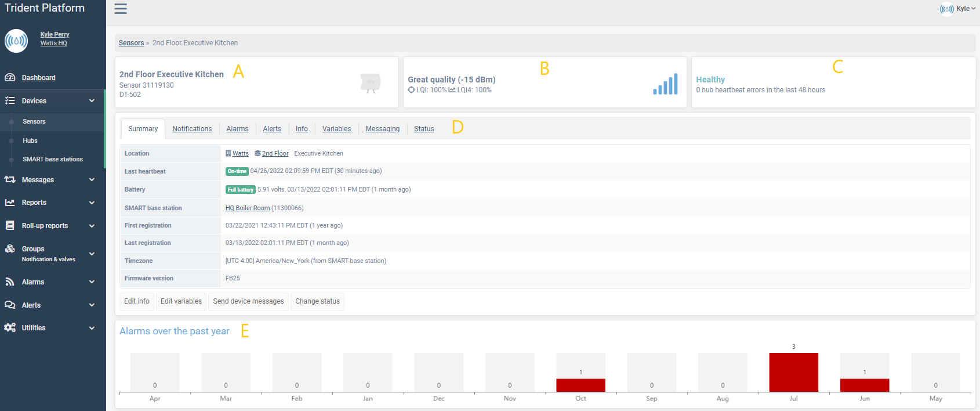The height and width of the screenshot is (411, 980).
Task: Open the HQ Boiler Room link
Action: [x=248, y=208]
